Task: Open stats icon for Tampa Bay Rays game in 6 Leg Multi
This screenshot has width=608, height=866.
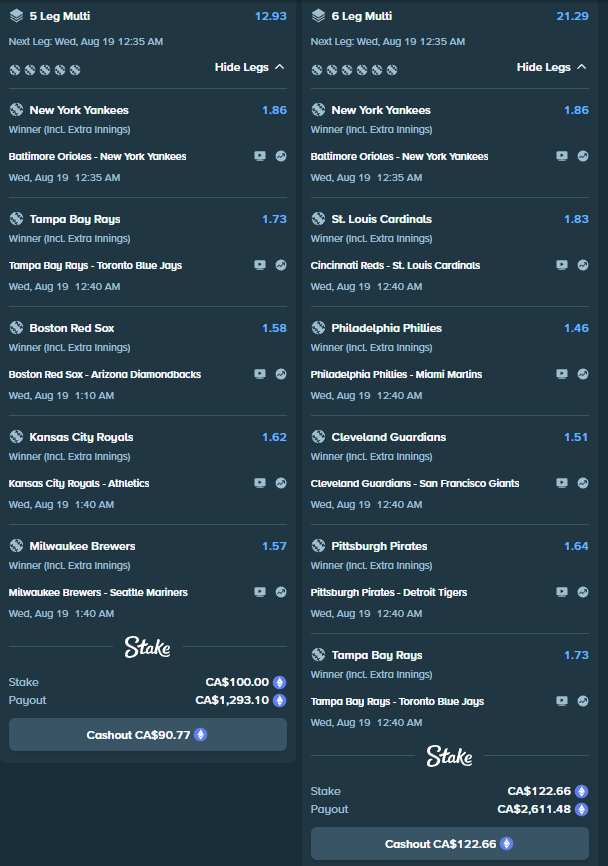Action: 583,701
